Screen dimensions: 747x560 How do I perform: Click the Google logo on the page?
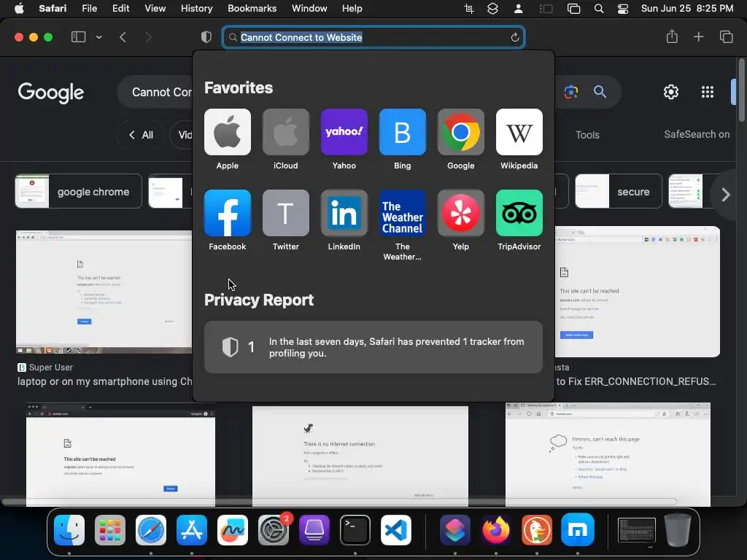(51, 93)
